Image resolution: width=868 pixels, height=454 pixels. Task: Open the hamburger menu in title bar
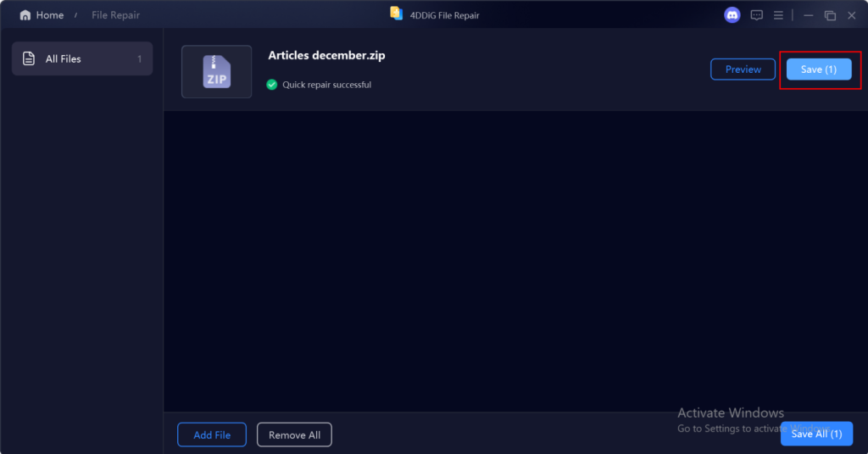(778, 15)
